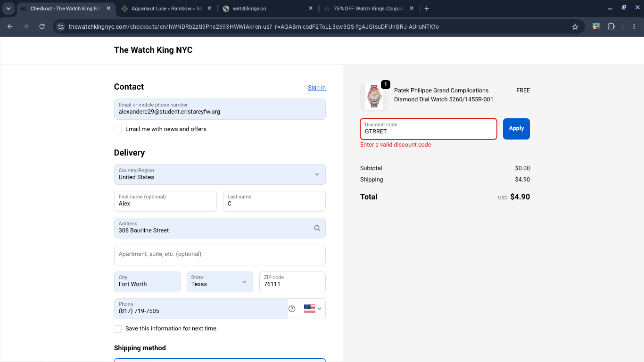This screenshot has width=644, height=362.
Task: Bookmark this page with the star icon
Action: point(575,27)
